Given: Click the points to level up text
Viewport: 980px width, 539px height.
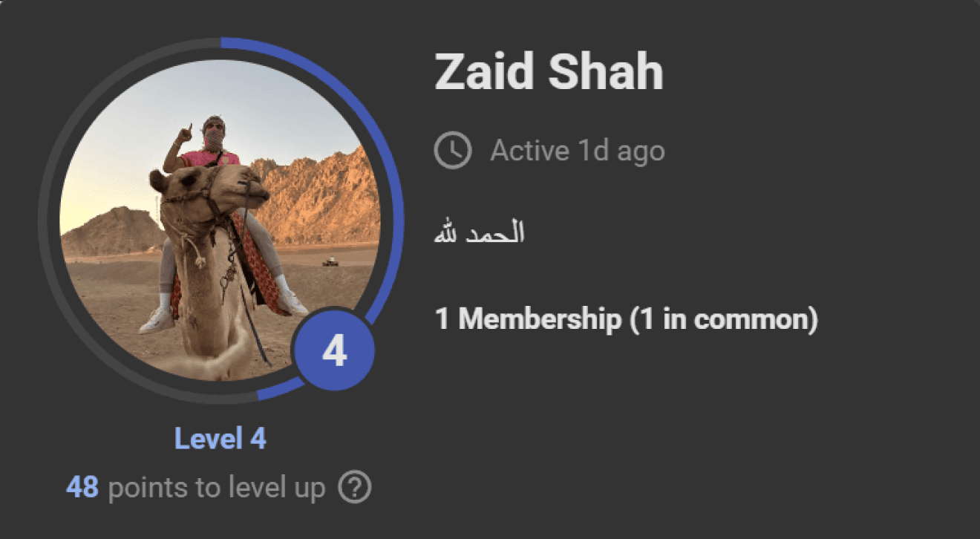Looking at the screenshot, I should tap(217, 489).
